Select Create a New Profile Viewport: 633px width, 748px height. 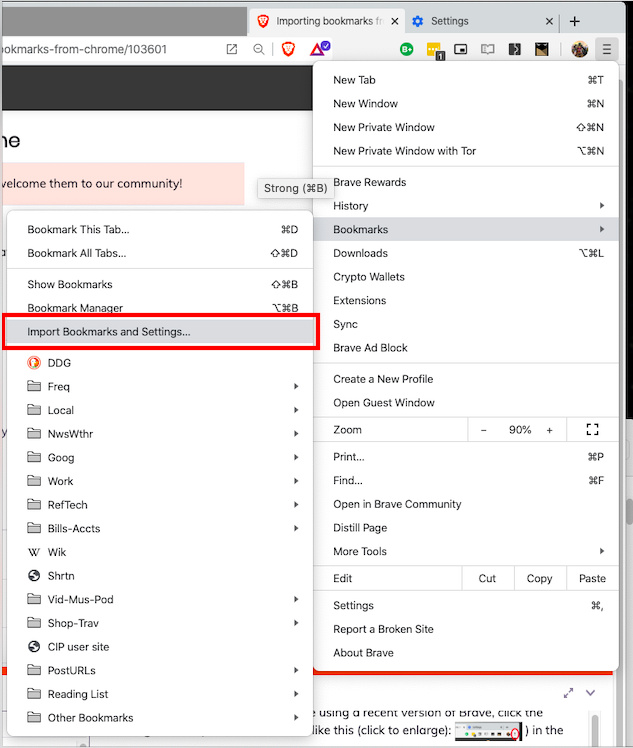pyautogui.click(x=466, y=379)
